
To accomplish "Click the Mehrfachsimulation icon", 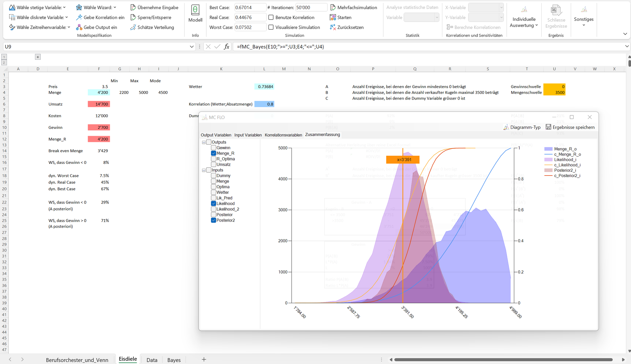I will (333, 7).
